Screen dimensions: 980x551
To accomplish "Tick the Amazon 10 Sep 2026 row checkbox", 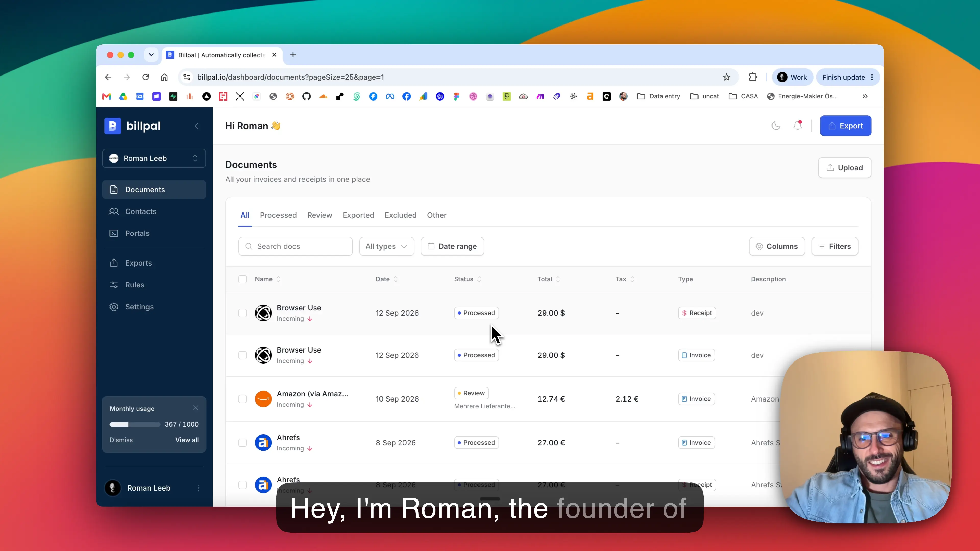I will click(x=242, y=399).
